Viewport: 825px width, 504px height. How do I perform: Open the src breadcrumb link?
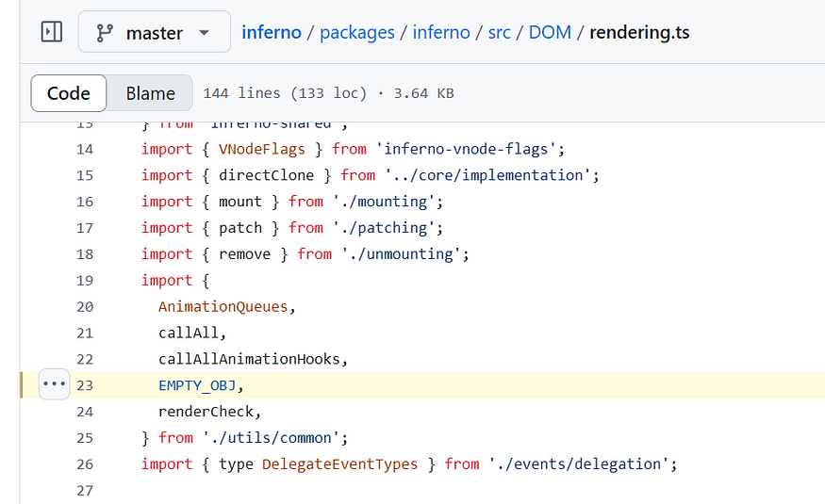pos(500,32)
